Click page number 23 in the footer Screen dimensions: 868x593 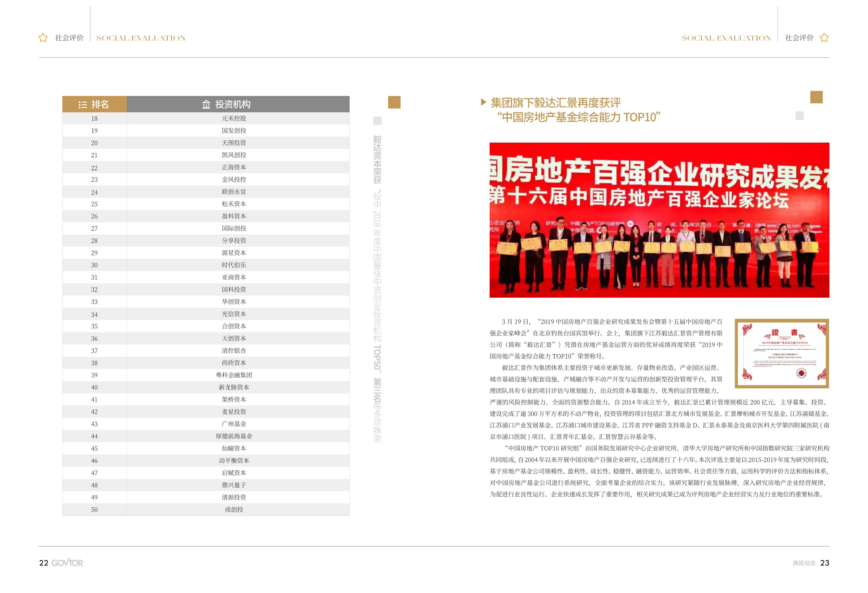click(825, 563)
